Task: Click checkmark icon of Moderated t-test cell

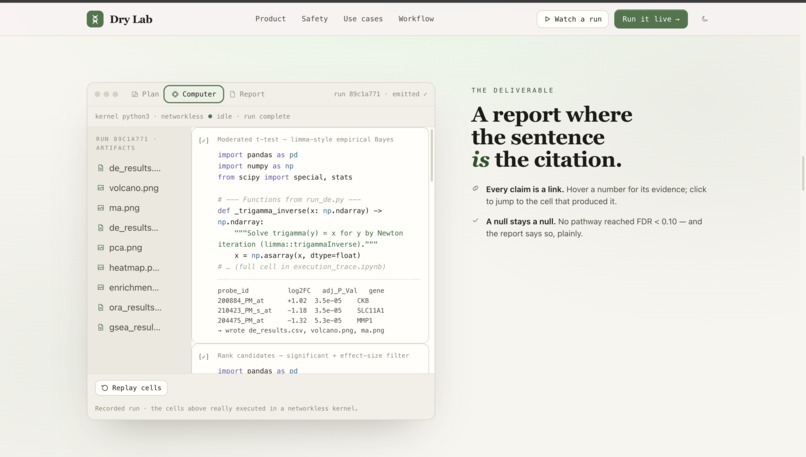Action: coord(204,140)
